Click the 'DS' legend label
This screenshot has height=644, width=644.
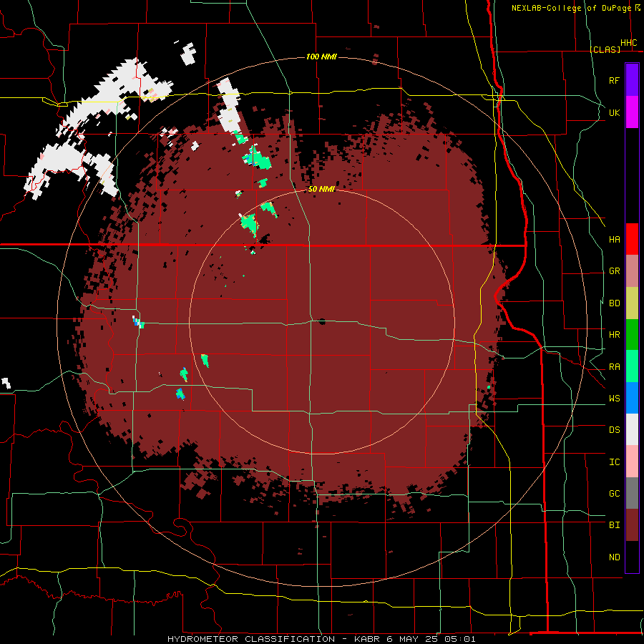614,430
